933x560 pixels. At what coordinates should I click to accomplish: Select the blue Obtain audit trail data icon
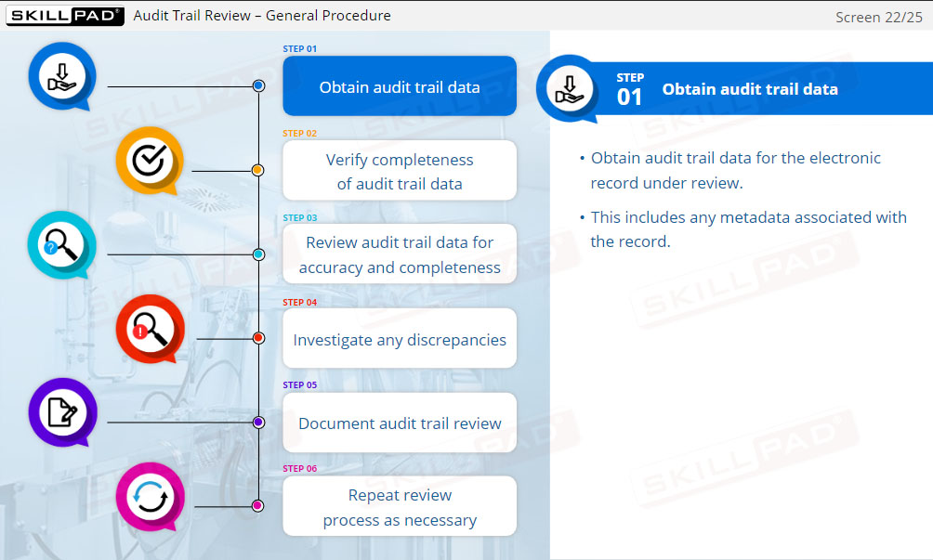(x=61, y=77)
